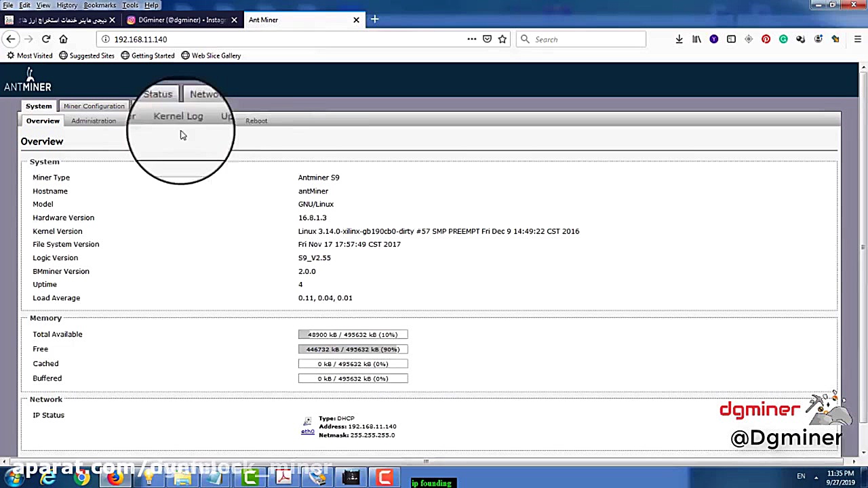Image resolution: width=868 pixels, height=488 pixels.
Task: Reload the current page
Action: tap(45, 39)
